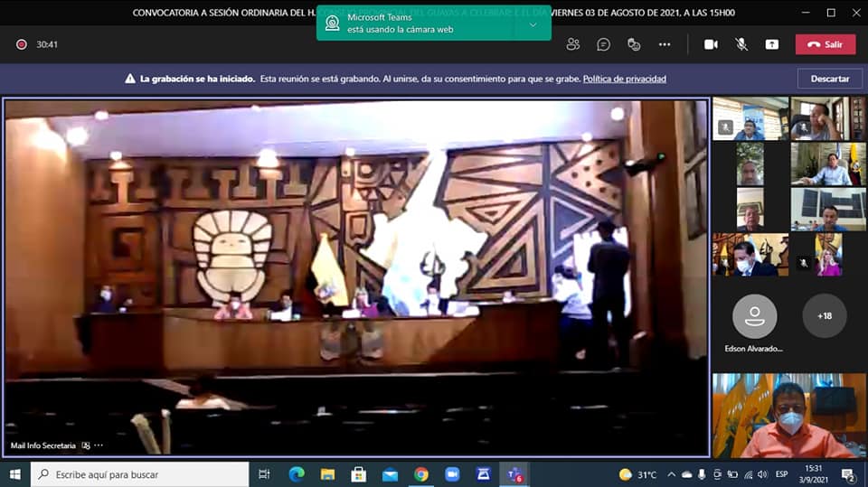Open Google Chrome from the taskbar

(420, 474)
